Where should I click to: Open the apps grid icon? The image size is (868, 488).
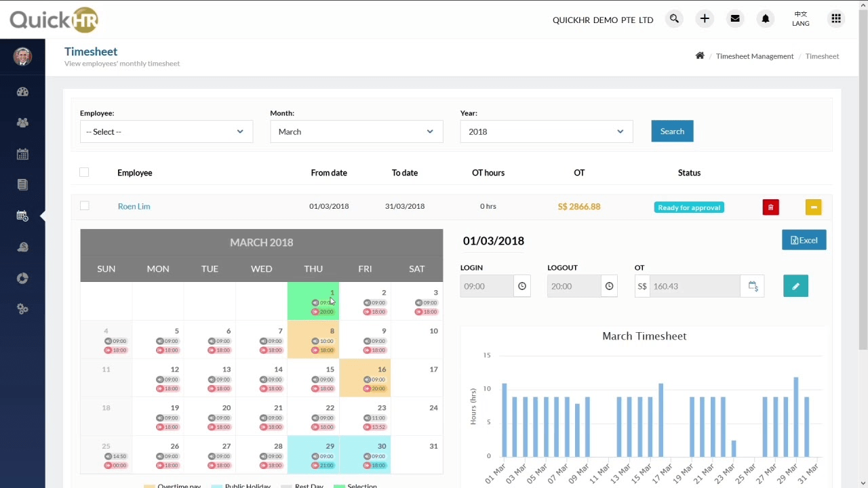coord(836,19)
